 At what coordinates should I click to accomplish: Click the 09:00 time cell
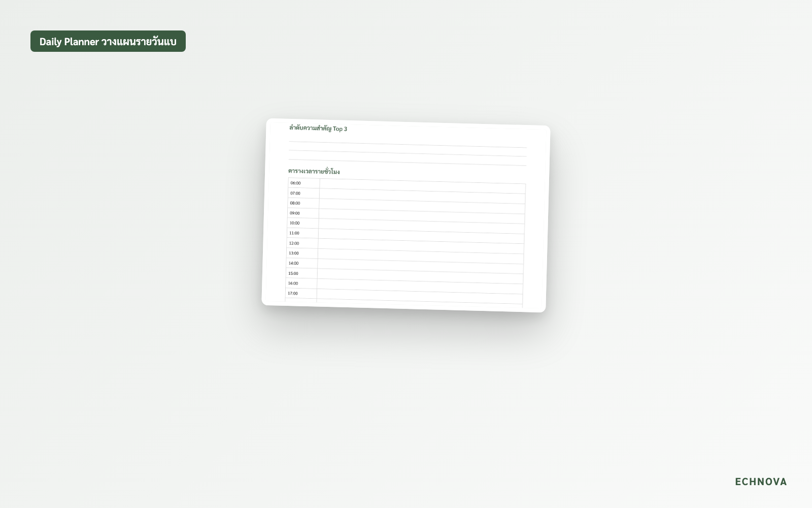tap(303, 213)
